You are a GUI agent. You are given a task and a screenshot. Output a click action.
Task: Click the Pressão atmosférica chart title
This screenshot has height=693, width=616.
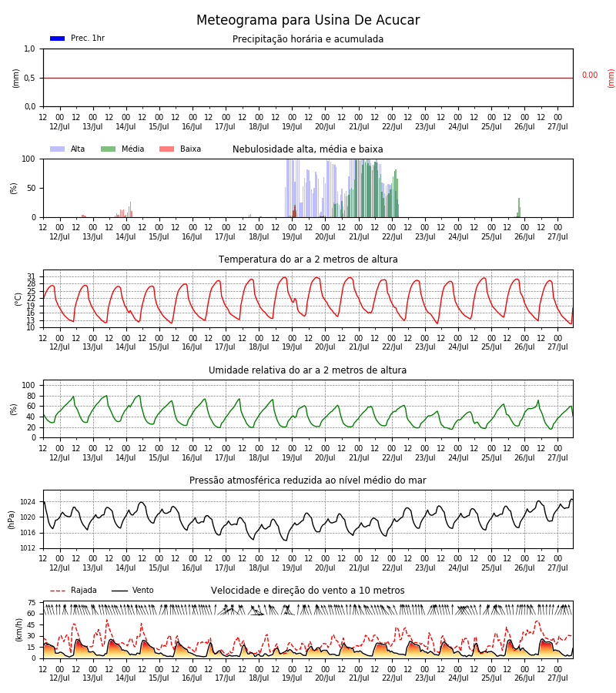coord(308,480)
